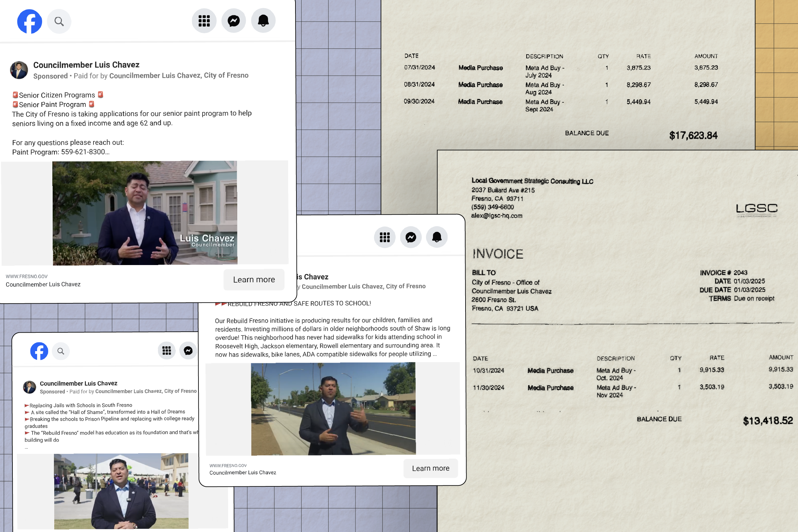The width and height of the screenshot is (798, 532).
Task: Open the WWW.FRESNO.GOV link in the top ad
Action: (x=27, y=276)
